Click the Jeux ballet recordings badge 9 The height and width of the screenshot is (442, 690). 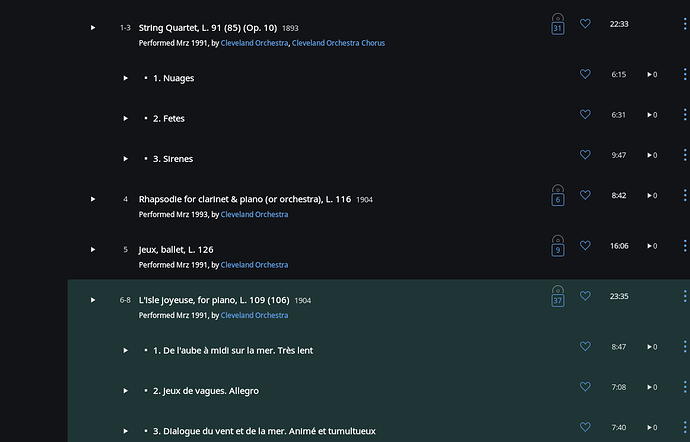pyautogui.click(x=558, y=246)
